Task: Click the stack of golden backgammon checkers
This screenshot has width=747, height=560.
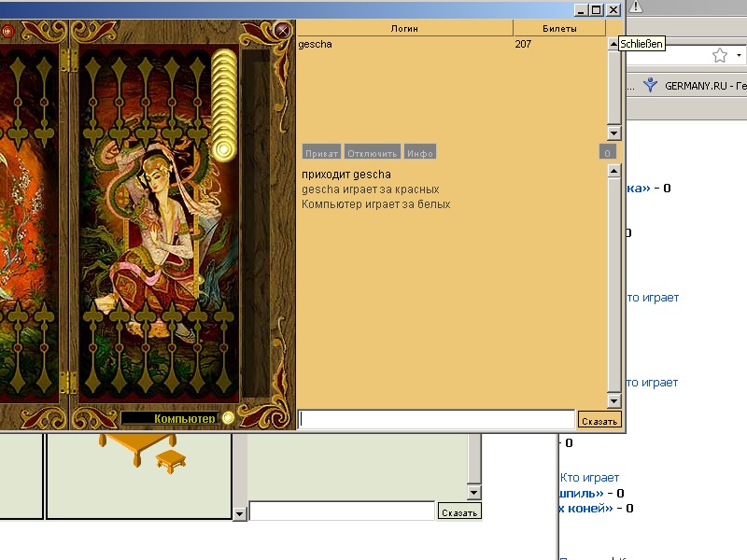Action: pos(223,105)
